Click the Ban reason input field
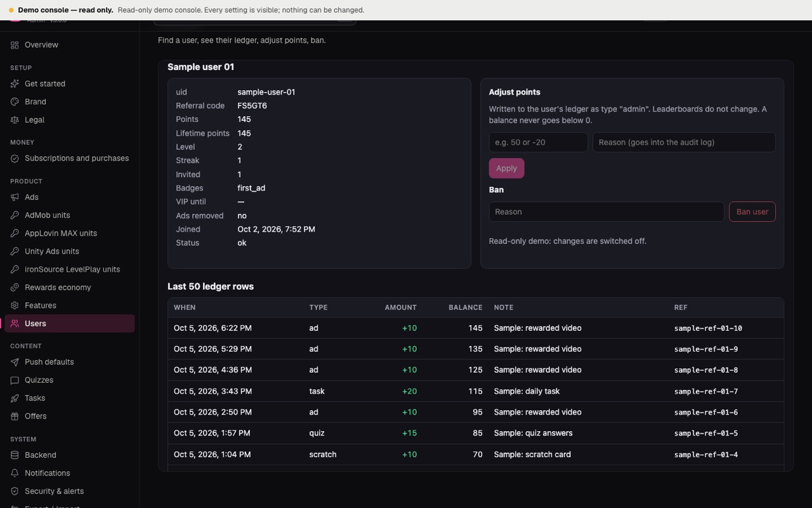The image size is (812, 508). (606, 212)
